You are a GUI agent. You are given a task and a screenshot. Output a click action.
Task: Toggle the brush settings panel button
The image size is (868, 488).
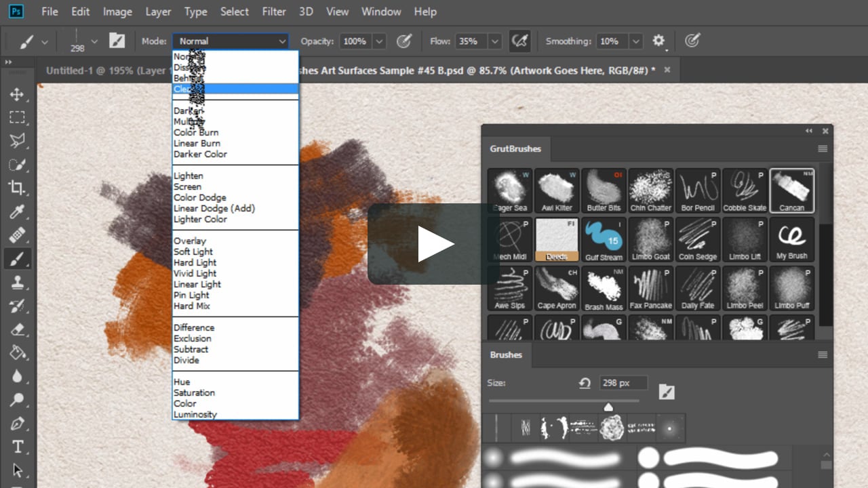coord(117,41)
